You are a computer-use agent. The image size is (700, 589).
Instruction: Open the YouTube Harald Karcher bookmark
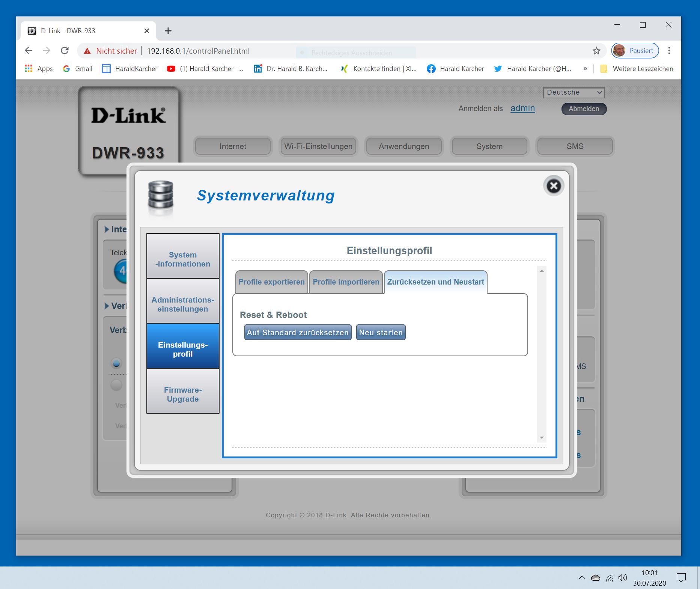click(x=205, y=69)
